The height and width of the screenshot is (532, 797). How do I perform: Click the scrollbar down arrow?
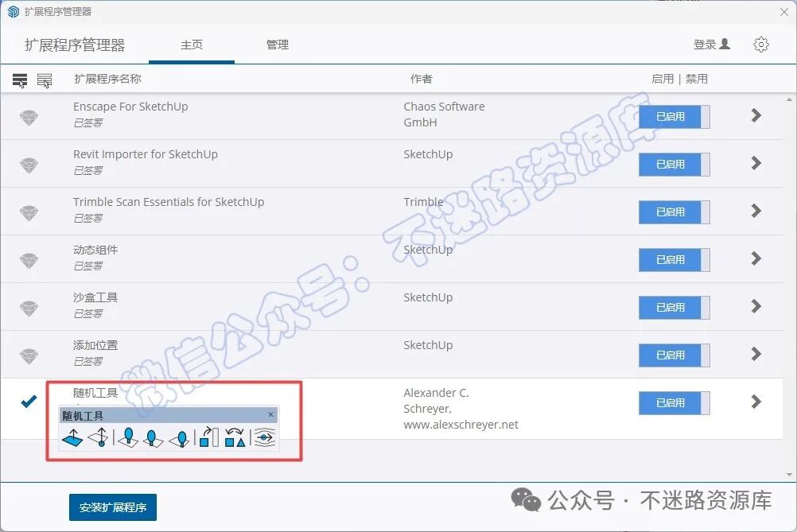789,475
